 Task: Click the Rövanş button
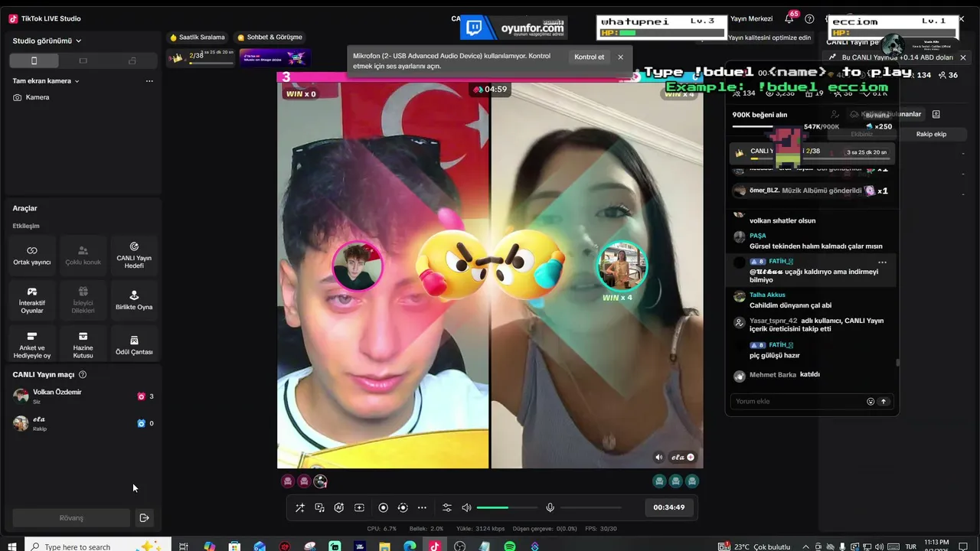click(x=71, y=518)
